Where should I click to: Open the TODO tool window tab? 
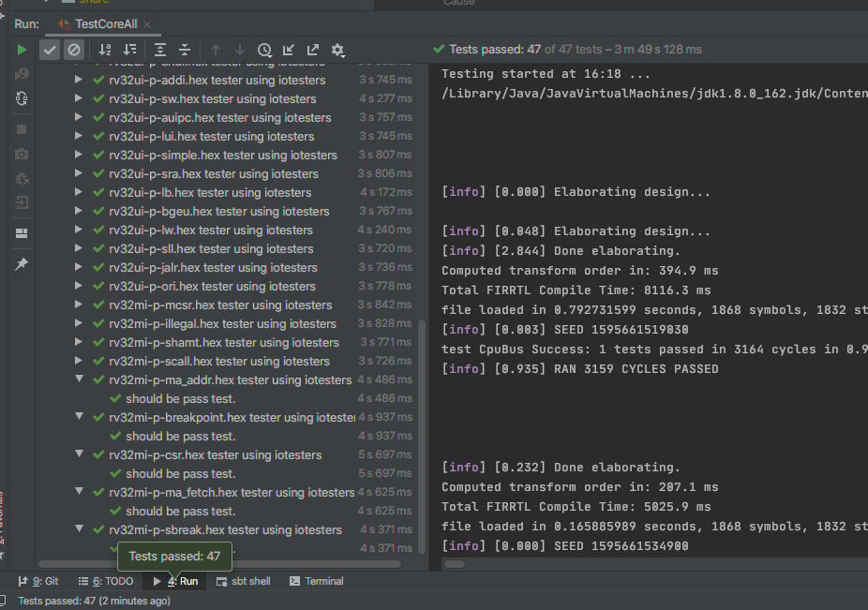(x=106, y=581)
